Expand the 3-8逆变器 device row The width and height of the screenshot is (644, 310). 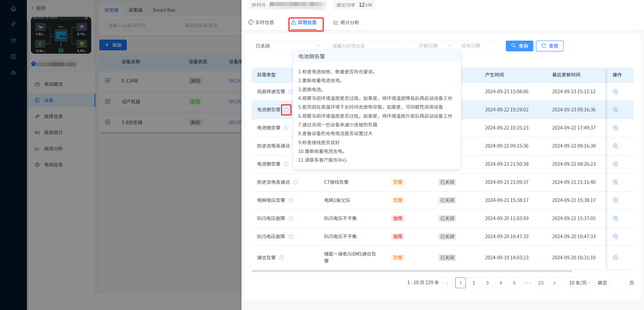[x=108, y=122]
